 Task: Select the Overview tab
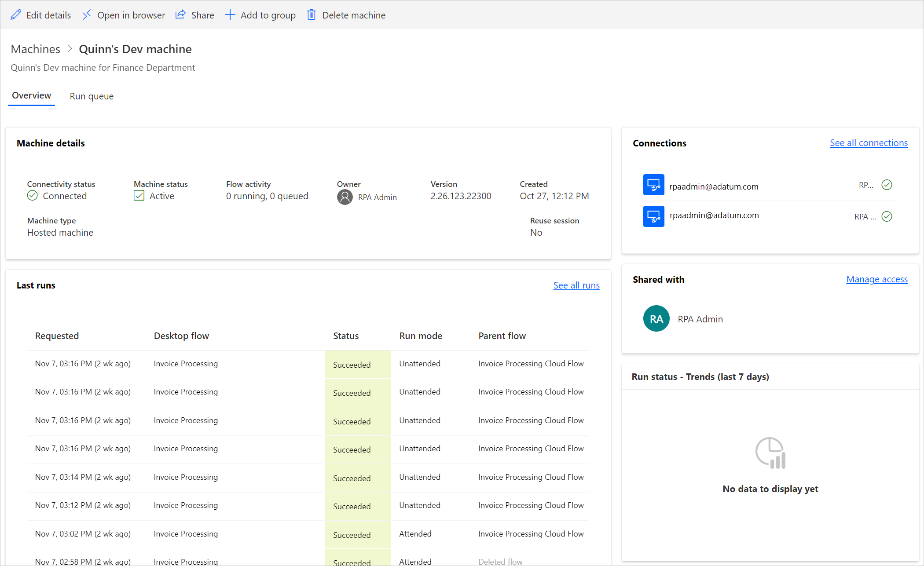(31, 96)
